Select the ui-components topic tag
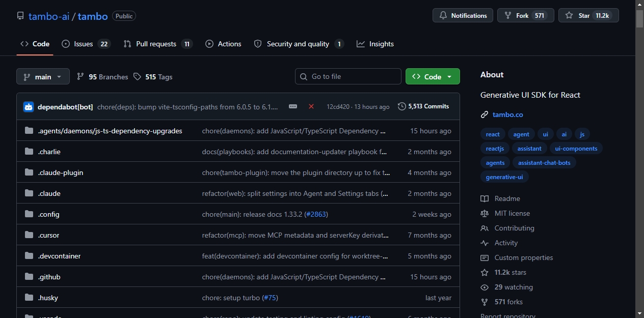Screen dimensions: 644x318 tap(576, 149)
